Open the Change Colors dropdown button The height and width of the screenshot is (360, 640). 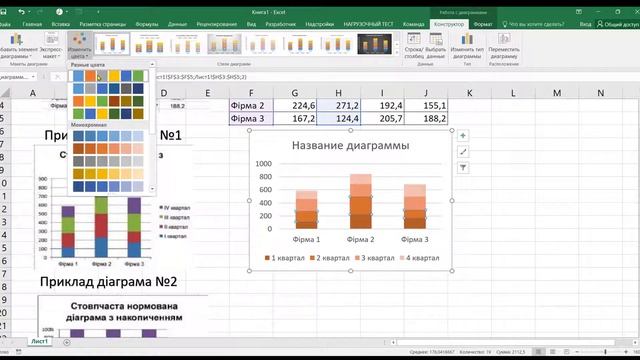click(79, 46)
